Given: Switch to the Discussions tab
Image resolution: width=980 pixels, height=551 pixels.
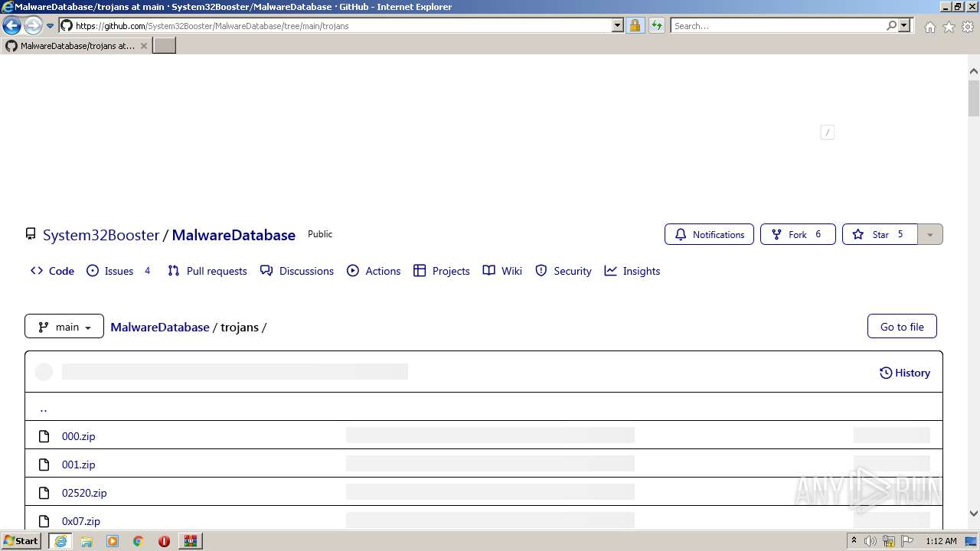Looking at the screenshot, I should point(297,271).
